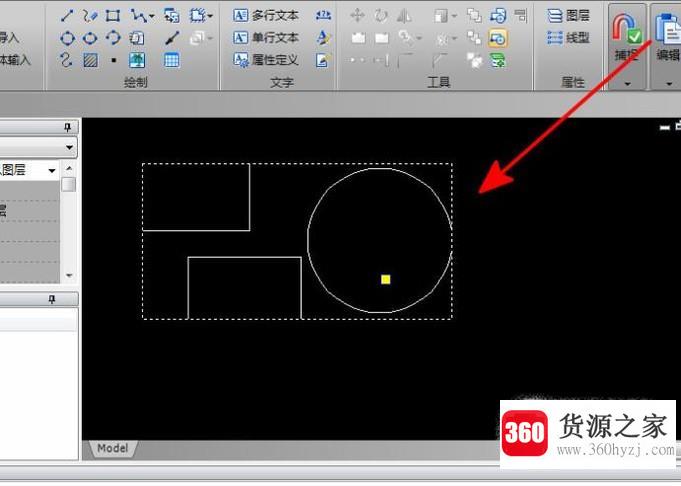The width and height of the screenshot is (681, 486).
Task: Expand the 捕捉 snap dropdown arrow
Action: 627,83
